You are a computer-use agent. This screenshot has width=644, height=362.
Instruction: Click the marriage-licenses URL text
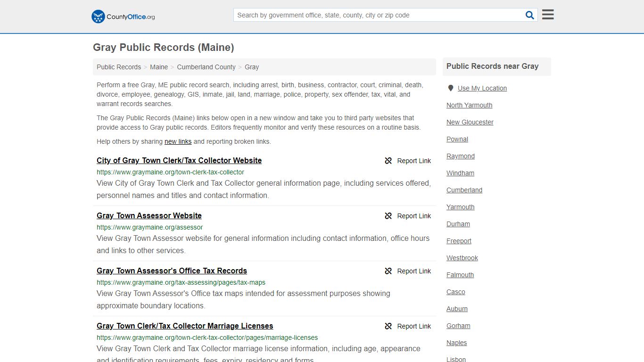tap(207, 337)
